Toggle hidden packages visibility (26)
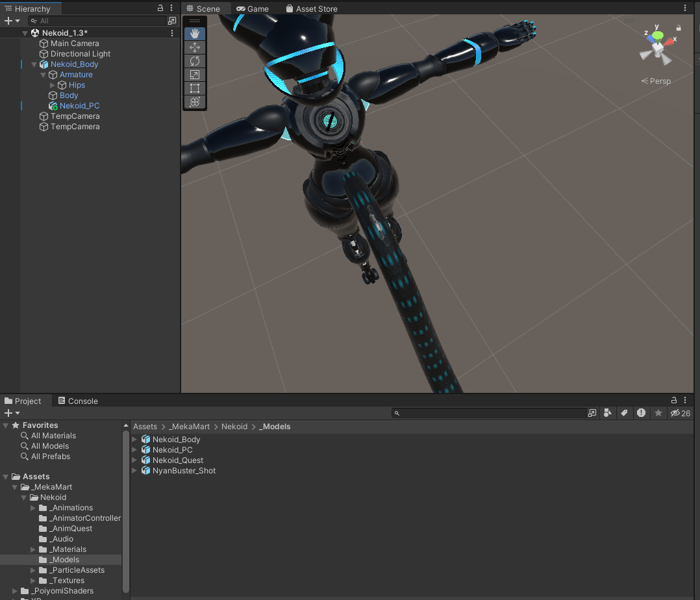Screen dimensions: 700x600 [x=680, y=413]
